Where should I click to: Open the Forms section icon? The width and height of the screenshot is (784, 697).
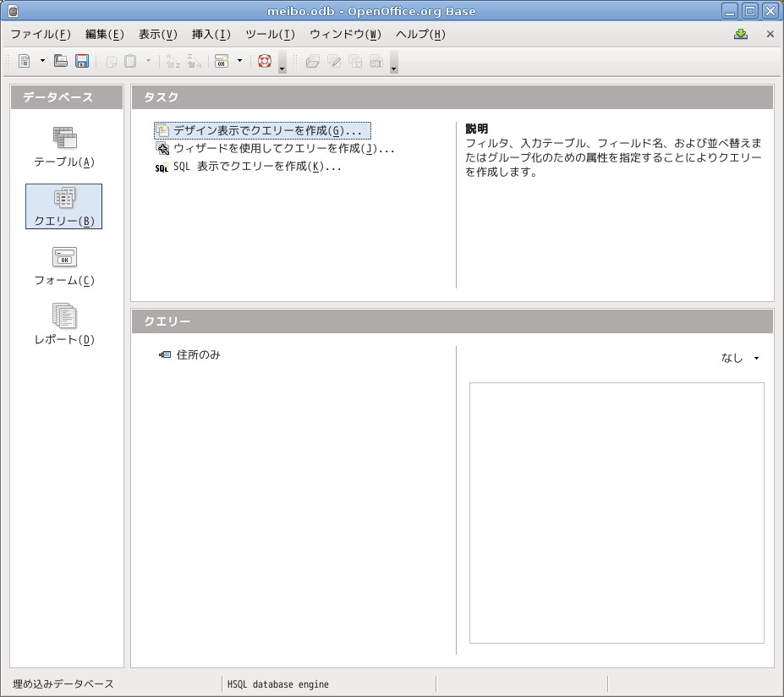64,266
